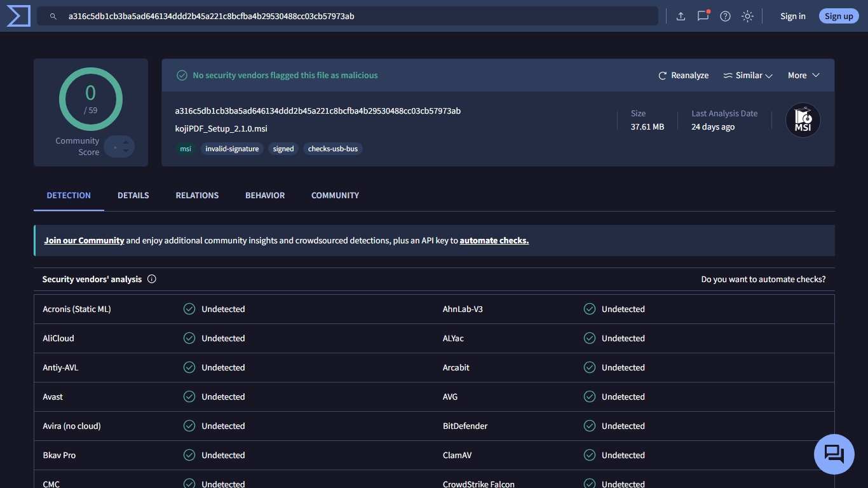Viewport: 868px width, 488px height.
Task: Click Antiy-AVL undetected check icon
Action: click(189, 367)
